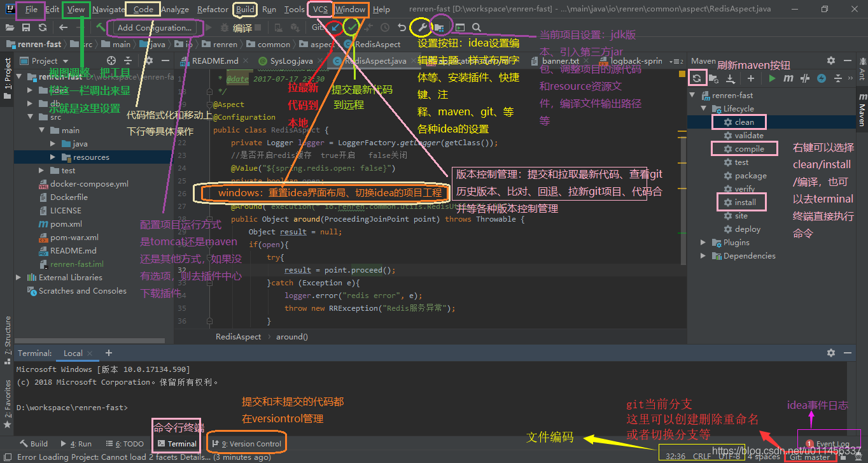Open Terminal tool window button
This screenshot has width=868, height=463.
coord(177,444)
